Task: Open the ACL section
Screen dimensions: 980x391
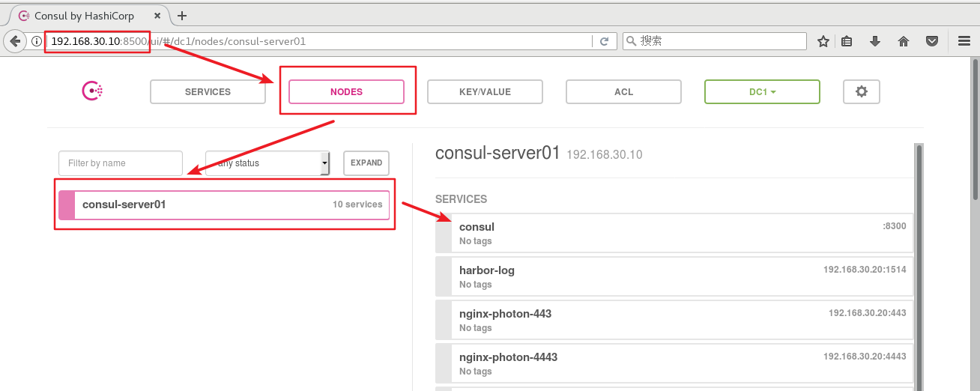Action: (x=623, y=91)
